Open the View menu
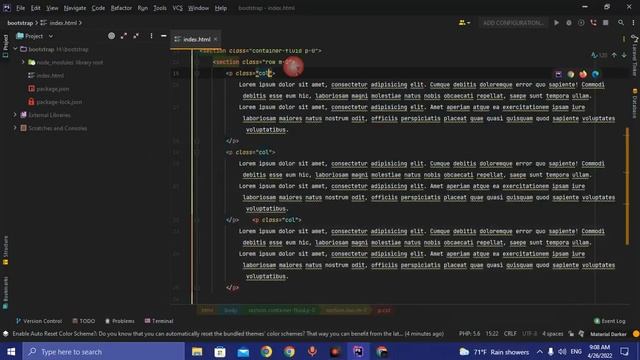 pyautogui.click(x=52, y=8)
